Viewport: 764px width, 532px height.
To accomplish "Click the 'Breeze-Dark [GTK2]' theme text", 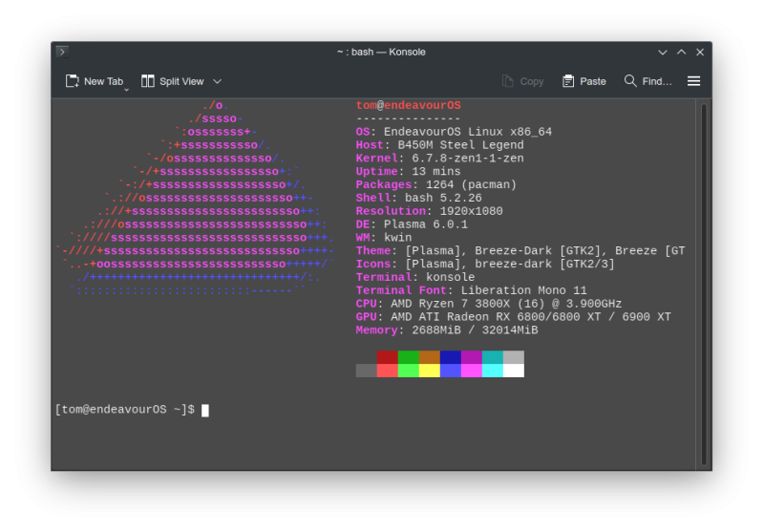I will coord(538,251).
